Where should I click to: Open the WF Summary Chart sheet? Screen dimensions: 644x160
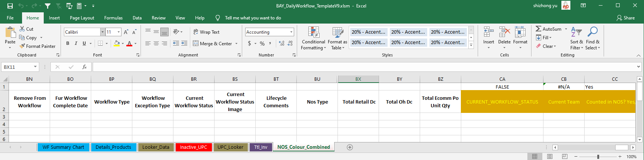tap(63, 147)
